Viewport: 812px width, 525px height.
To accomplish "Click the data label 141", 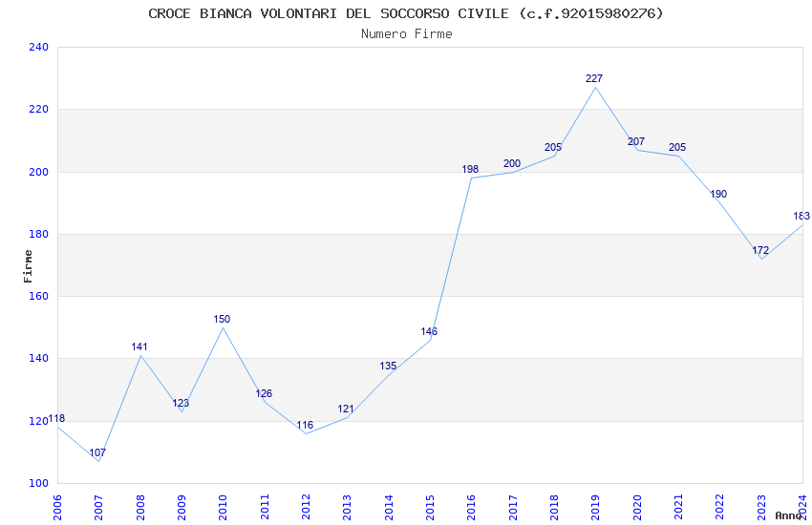I will pyautogui.click(x=139, y=347).
